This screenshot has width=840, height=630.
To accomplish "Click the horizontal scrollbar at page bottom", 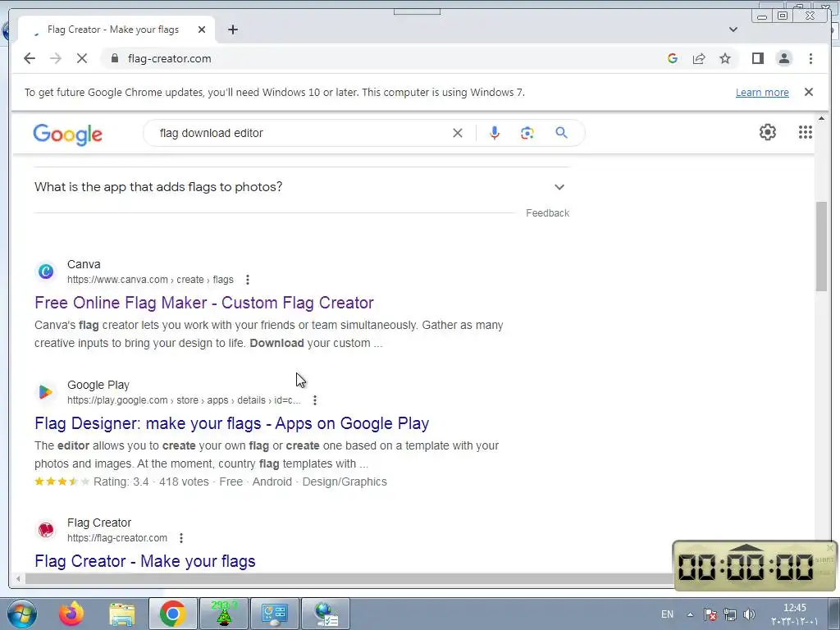I will (x=348, y=578).
